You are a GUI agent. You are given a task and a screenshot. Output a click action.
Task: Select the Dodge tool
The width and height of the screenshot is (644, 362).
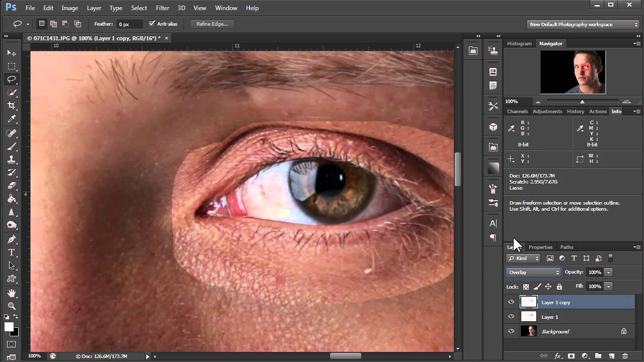pyautogui.click(x=12, y=225)
